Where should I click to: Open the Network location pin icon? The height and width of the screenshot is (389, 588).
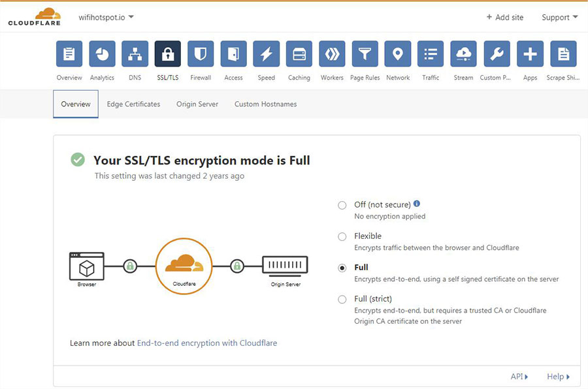[x=398, y=54]
